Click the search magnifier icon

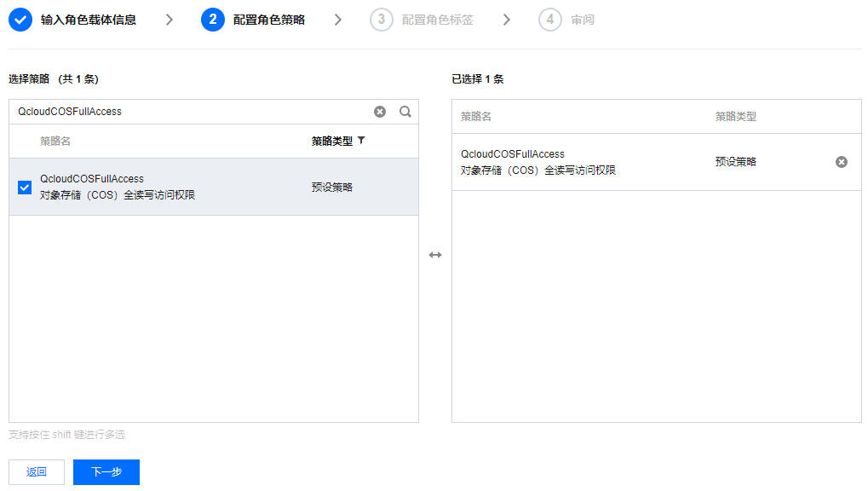(x=405, y=112)
